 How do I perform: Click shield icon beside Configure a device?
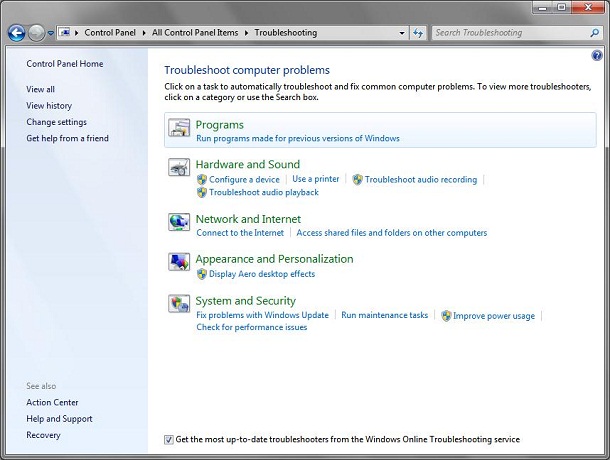tap(202, 179)
